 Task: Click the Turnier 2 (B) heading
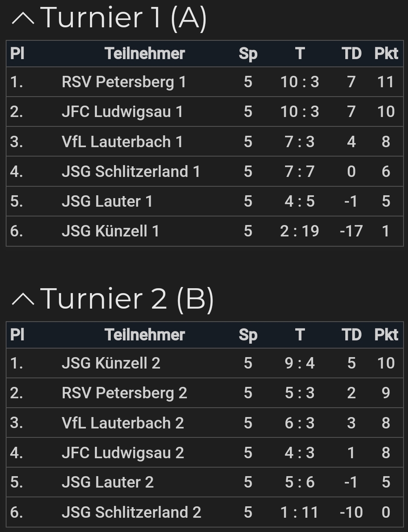click(127, 299)
